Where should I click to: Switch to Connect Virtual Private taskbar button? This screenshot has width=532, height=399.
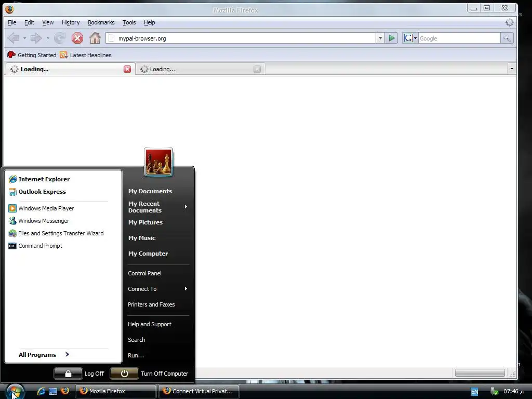point(199,391)
